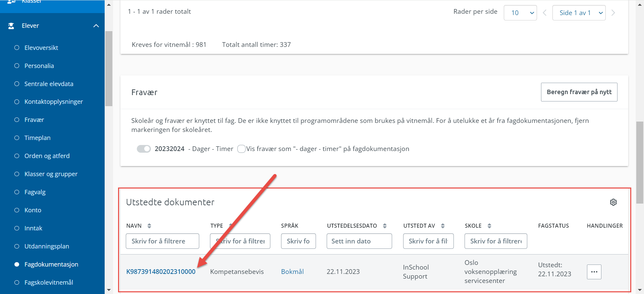644x294 pixels.
Task: Enable Vis fravær som dager-timer option
Action: [x=241, y=149]
